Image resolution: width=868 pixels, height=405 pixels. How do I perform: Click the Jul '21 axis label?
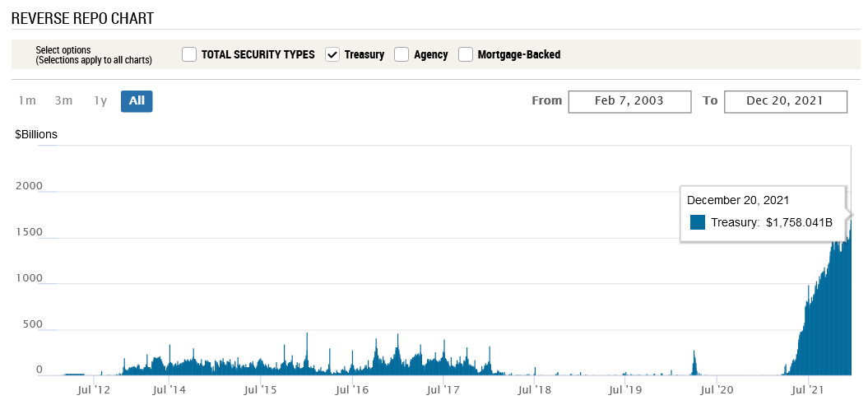tap(810, 391)
